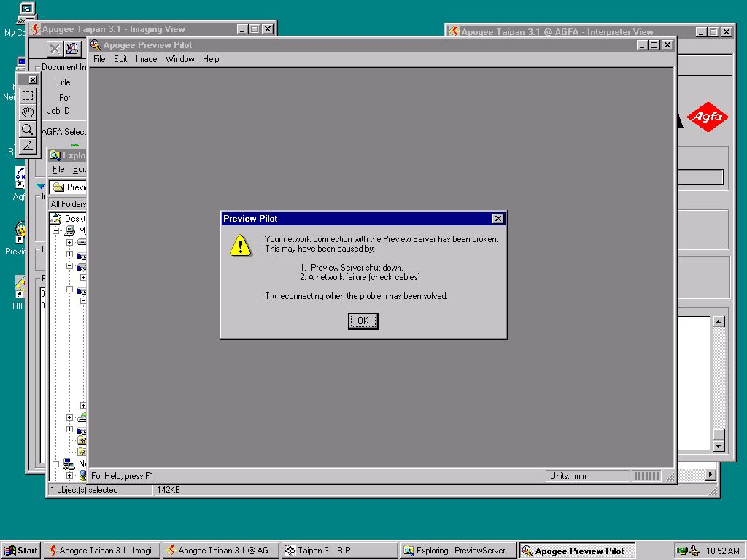
Task: Open the File menu in Preview Pilot
Action: coord(99,59)
